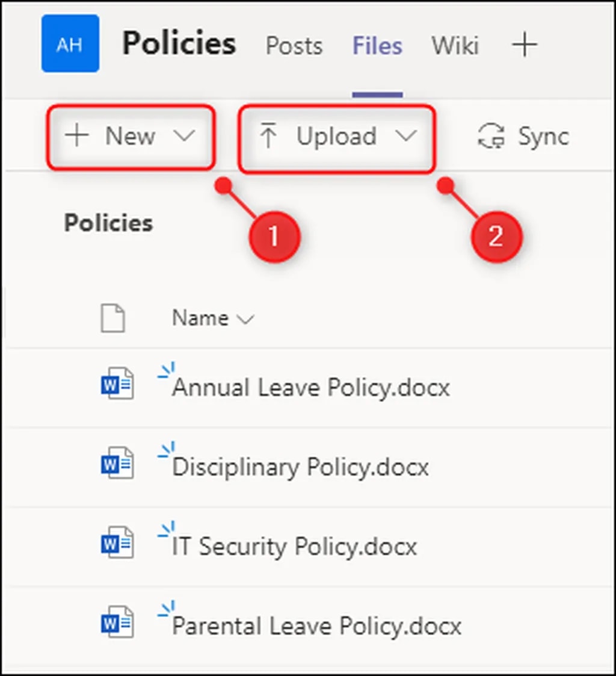This screenshot has height=676, width=616.
Task: Click the Word icon for Parental Leave Policy
Action: pyautogui.click(x=117, y=623)
